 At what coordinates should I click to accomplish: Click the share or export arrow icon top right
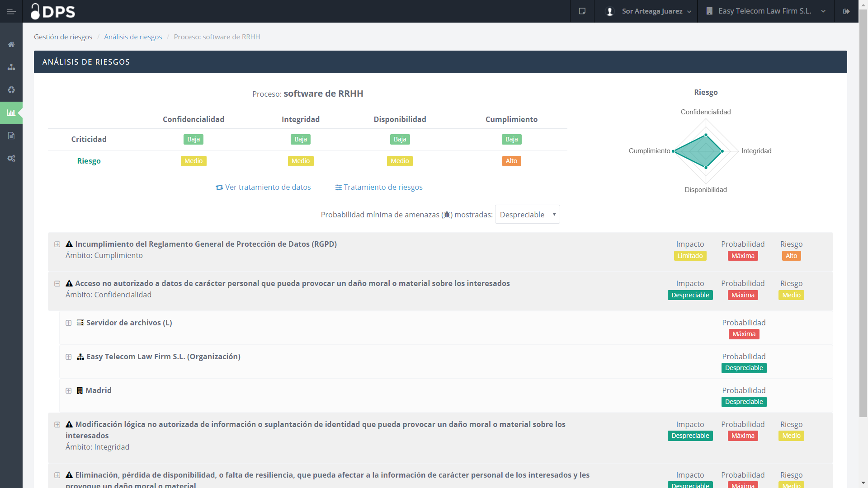(847, 11)
